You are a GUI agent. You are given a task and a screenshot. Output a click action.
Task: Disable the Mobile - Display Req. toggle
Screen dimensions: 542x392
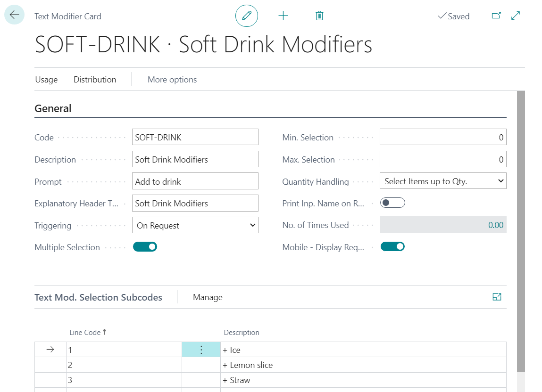pyautogui.click(x=392, y=247)
